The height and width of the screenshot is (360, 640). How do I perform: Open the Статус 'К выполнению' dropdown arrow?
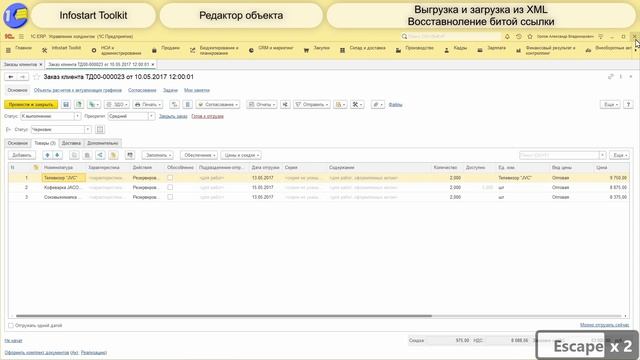[x=77, y=116]
